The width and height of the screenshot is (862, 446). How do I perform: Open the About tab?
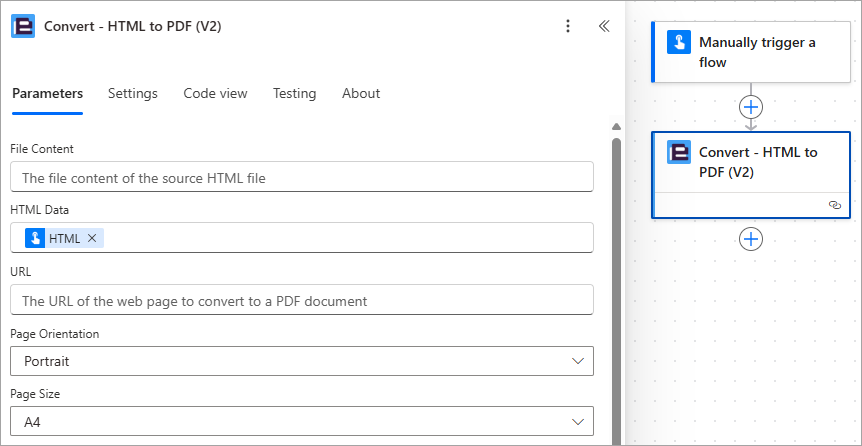tap(361, 93)
